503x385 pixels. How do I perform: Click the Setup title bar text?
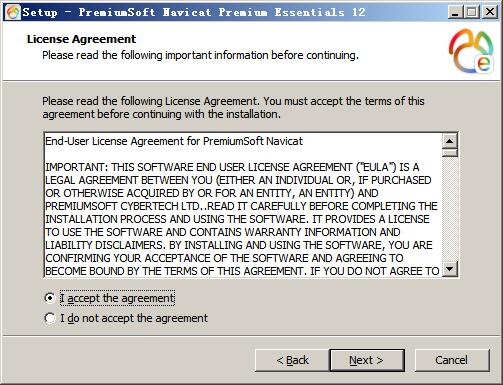(x=194, y=12)
